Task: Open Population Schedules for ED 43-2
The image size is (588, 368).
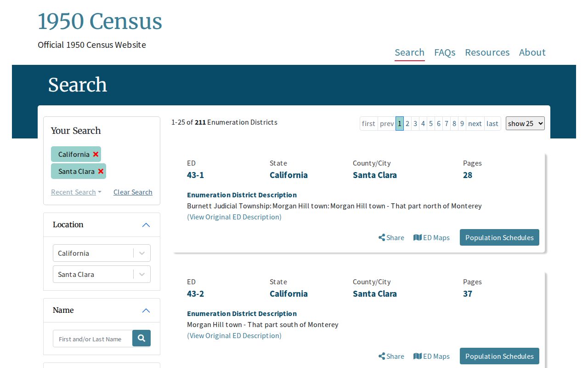Action: click(499, 356)
